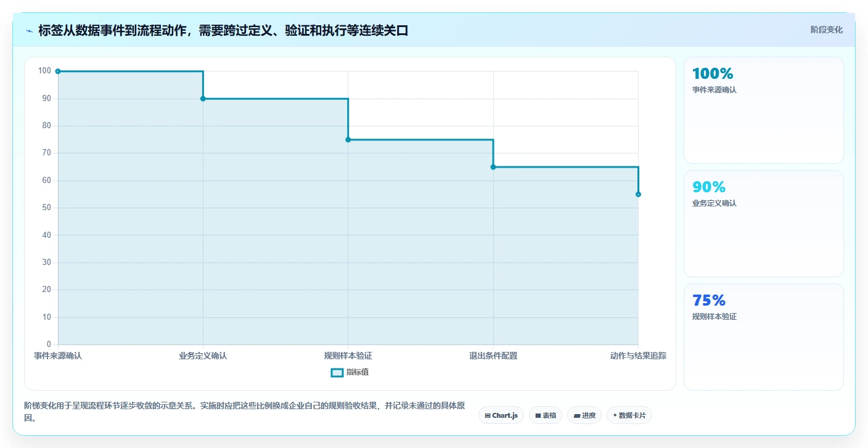The width and height of the screenshot is (868, 448).
Task: Click the data point at 业务定义确认 (90)
Action: (203, 99)
